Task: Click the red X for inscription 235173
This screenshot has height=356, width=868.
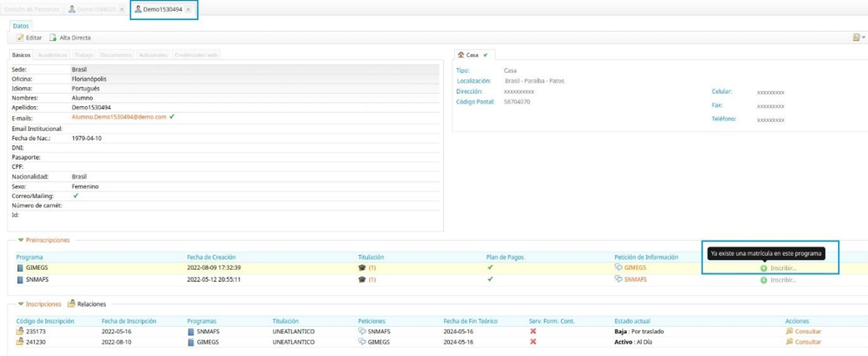Action: pyautogui.click(x=533, y=331)
